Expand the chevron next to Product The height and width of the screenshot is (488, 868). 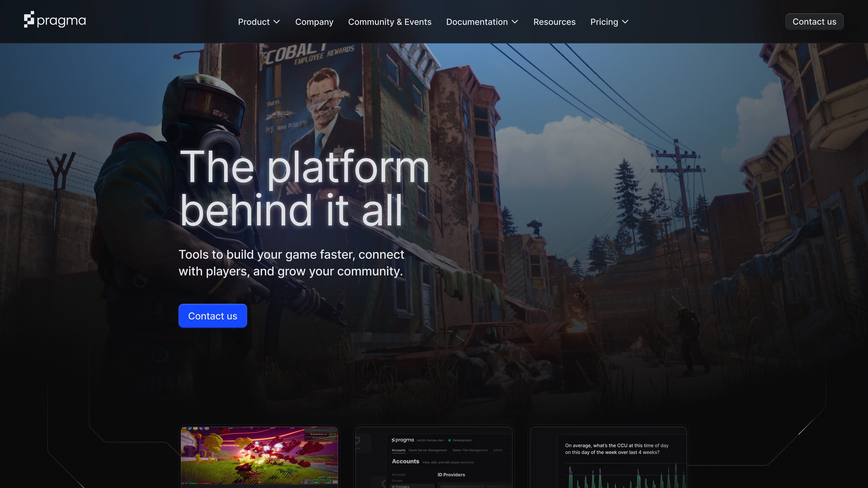click(x=277, y=22)
